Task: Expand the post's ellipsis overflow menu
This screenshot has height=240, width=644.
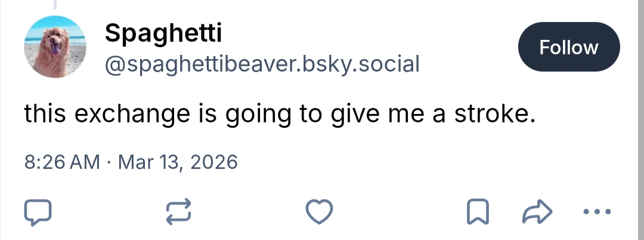Action: [595, 211]
